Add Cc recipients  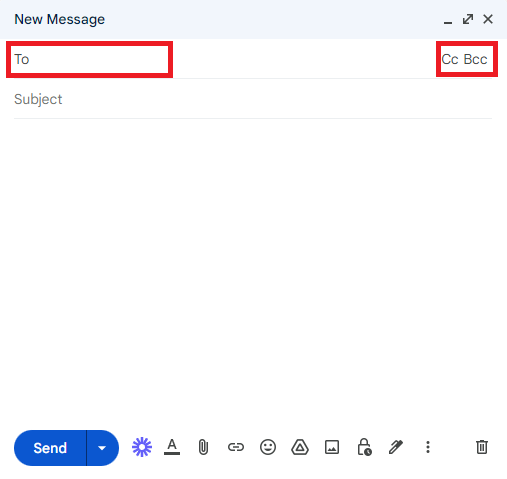tap(450, 59)
